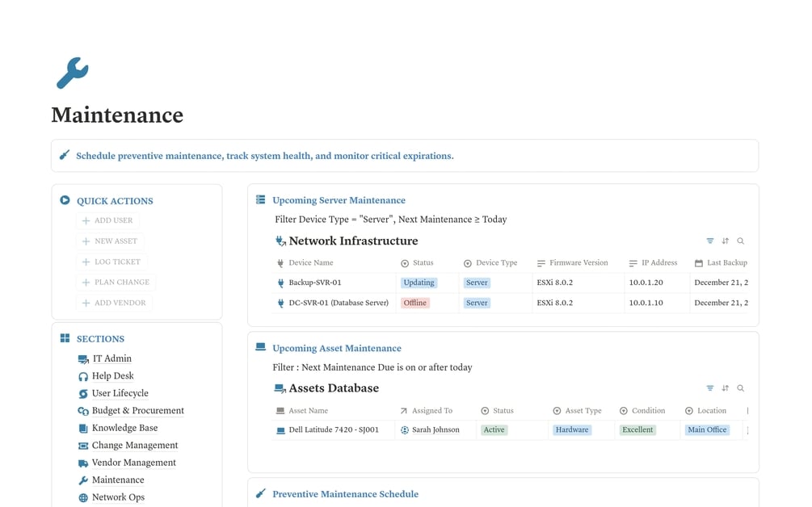The image size is (812, 507).
Task: Click the Status column header in Assets Database
Action: 503,410
